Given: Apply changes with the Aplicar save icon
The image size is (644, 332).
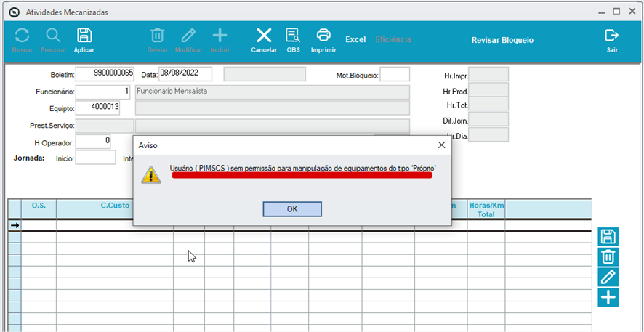Looking at the screenshot, I should [84, 36].
